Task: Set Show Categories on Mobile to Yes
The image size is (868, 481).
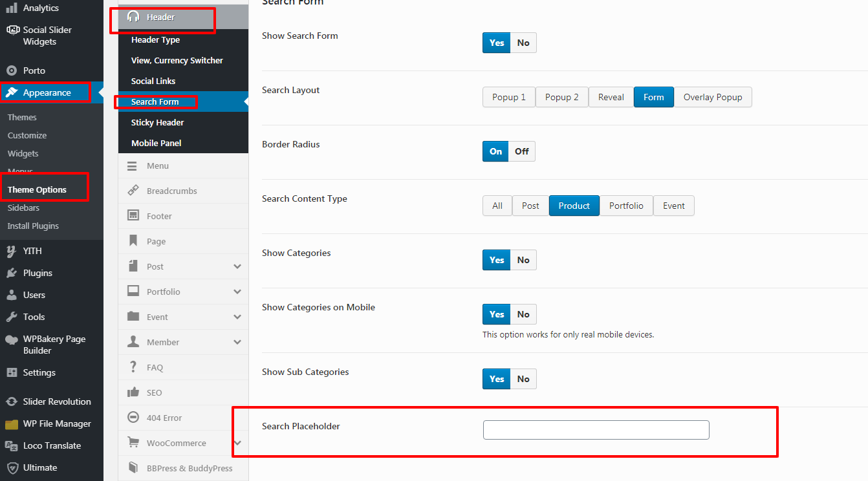Action: (x=497, y=314)
